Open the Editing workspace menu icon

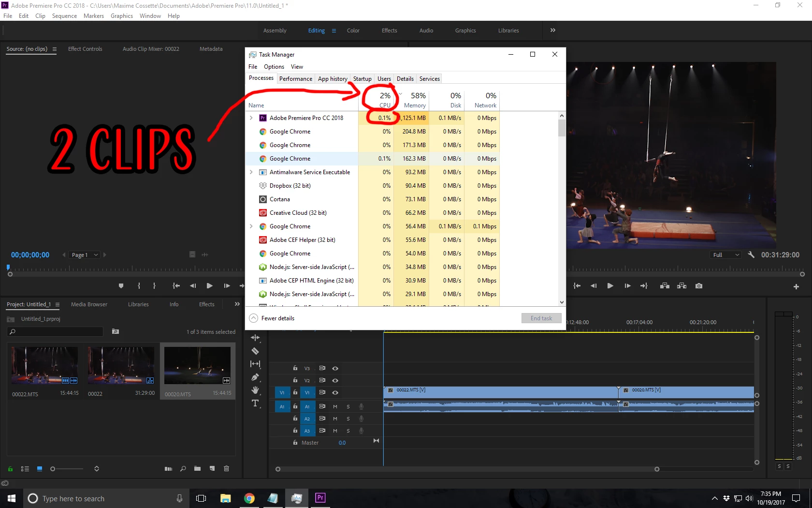pos(333,30)
